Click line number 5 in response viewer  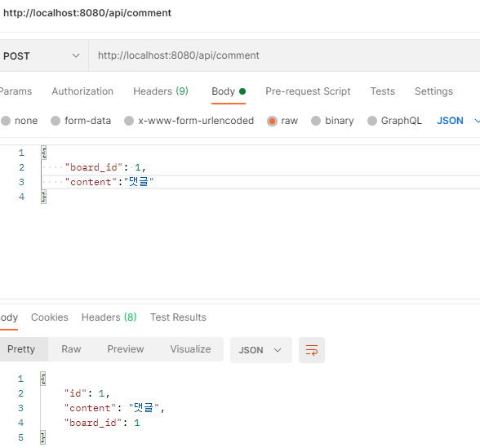click(x=20, y=437)
